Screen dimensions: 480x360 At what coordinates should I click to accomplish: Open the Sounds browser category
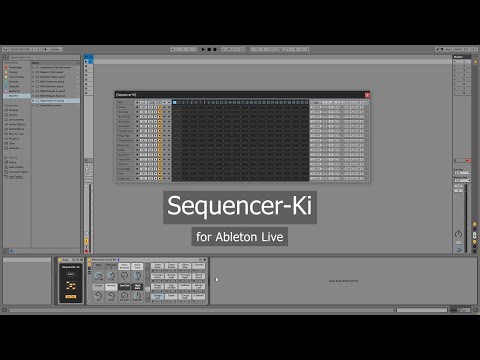(13, 110)
